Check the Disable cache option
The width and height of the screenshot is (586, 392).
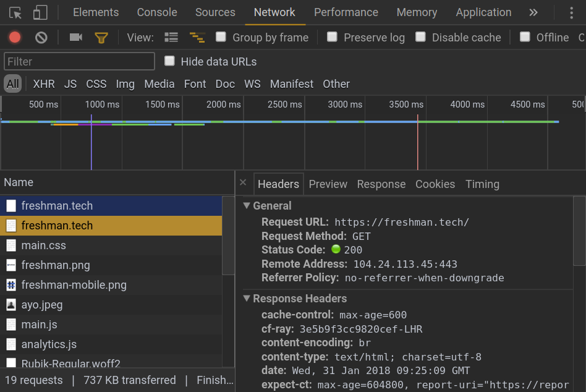point(421,37)
